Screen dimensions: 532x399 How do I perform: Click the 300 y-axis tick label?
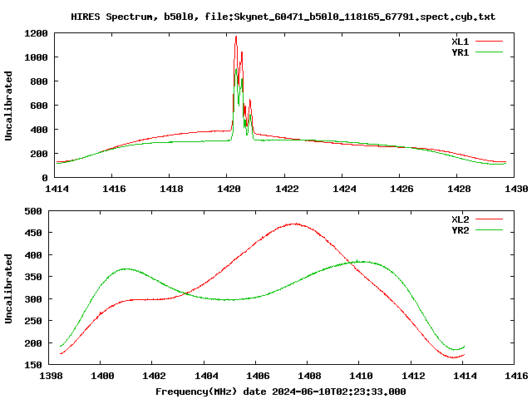[33, 299]
